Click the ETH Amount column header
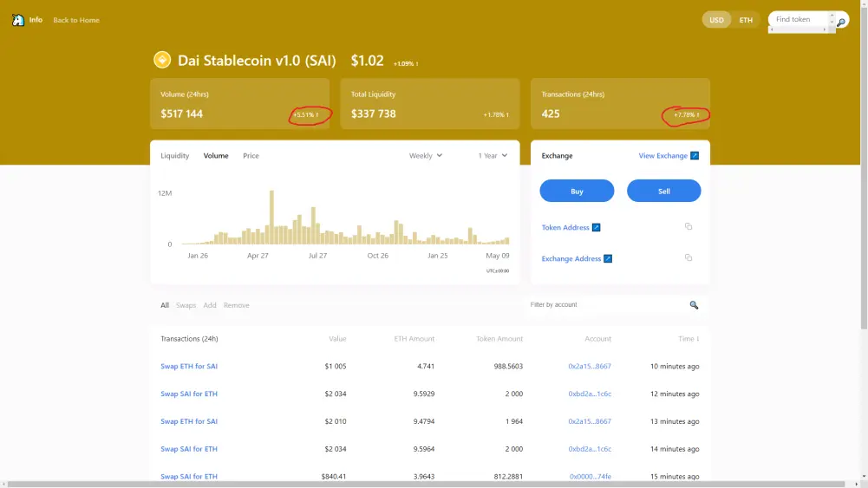 point(414,339)
